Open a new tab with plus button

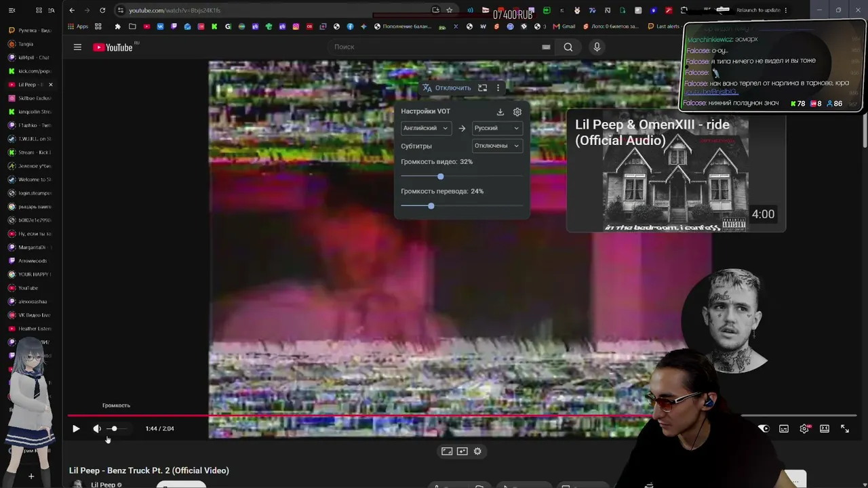[31, 476]
